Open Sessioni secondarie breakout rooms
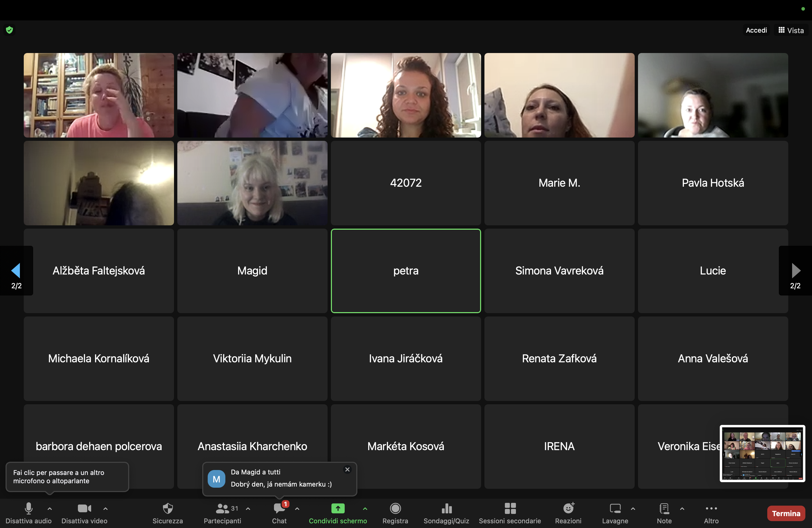The height and width of the screenshot is (528, 812). [x=510, y=513]
